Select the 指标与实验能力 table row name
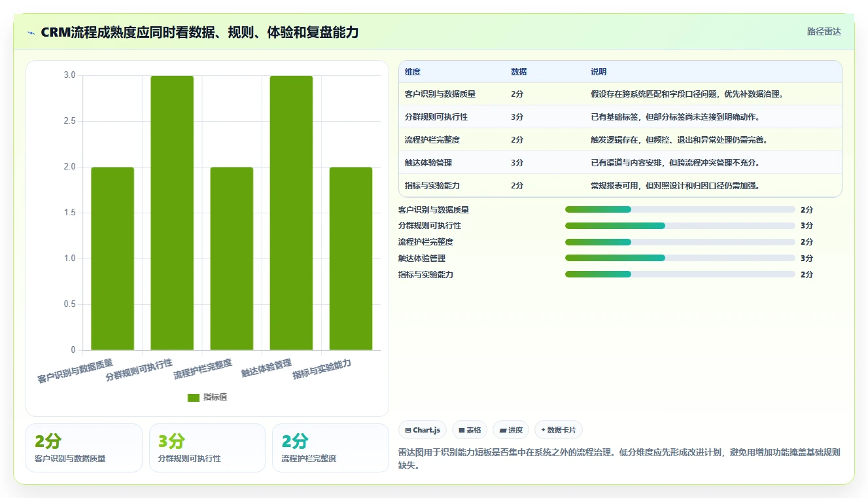The image size is (868, 498). (432, 186)
